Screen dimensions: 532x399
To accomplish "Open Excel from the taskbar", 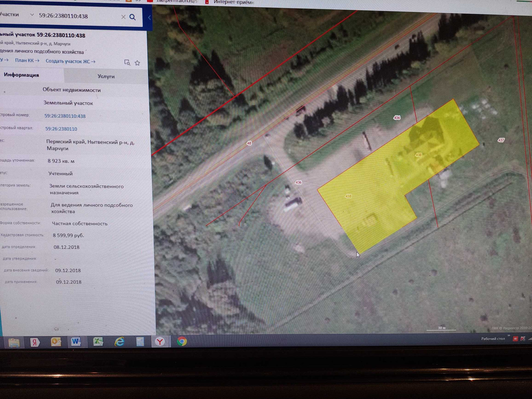I will tap(98, 341).
